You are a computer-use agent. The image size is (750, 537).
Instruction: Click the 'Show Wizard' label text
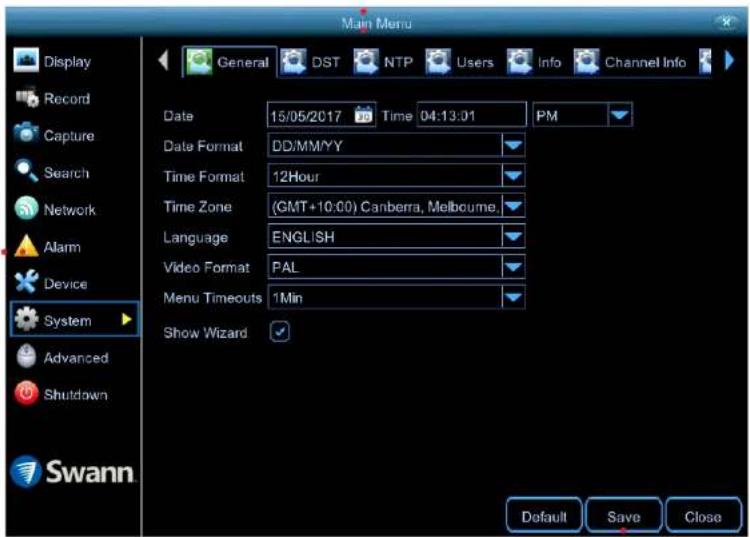(205, 332)
